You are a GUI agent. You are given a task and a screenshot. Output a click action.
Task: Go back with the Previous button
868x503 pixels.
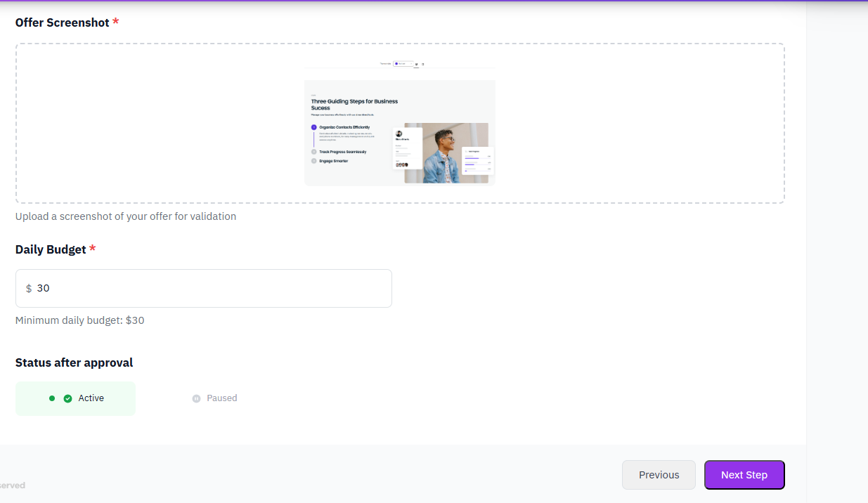[659, 475]
